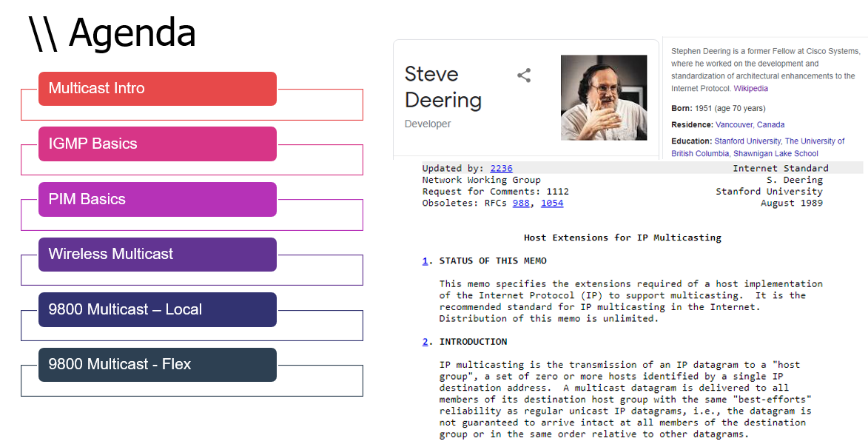Select 9800 Multicast – Local agenda item
868x444 pixels.
(x=157, y=309)
